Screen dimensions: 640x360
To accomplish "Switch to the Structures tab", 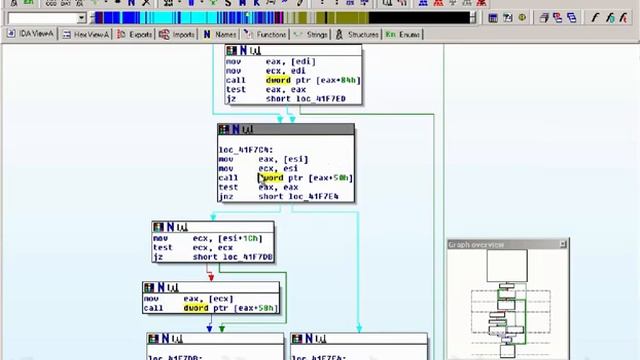I will 357,35.
